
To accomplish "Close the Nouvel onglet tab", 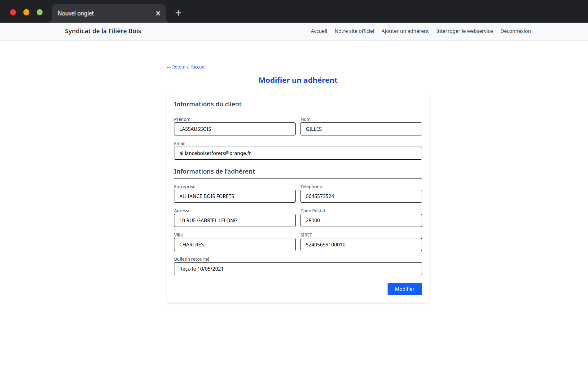I will [x=158, y=13].
